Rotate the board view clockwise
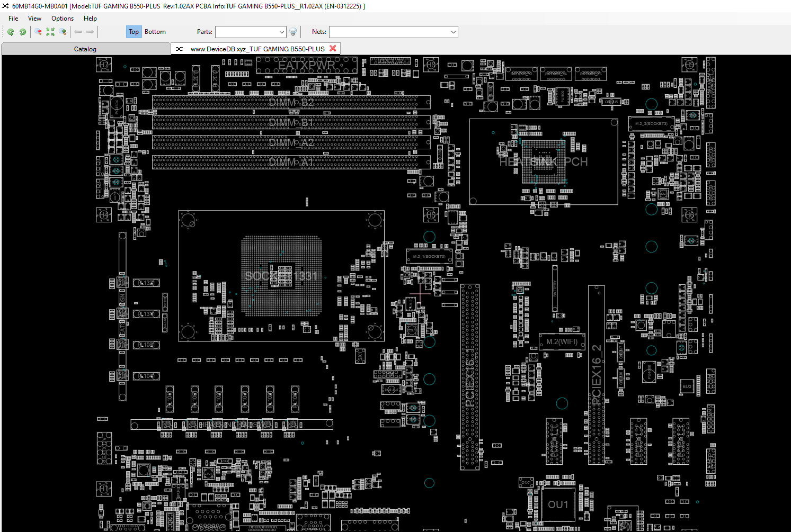 [x=23, y=32]
